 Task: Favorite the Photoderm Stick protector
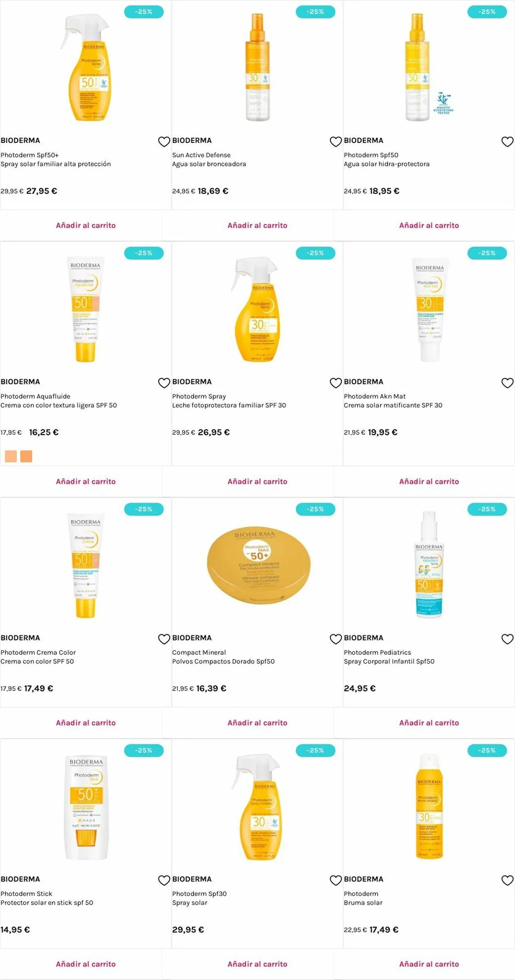pos(164,880)
